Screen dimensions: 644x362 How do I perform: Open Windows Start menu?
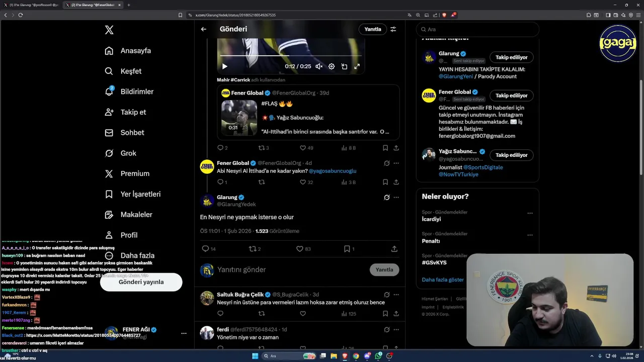255,356
